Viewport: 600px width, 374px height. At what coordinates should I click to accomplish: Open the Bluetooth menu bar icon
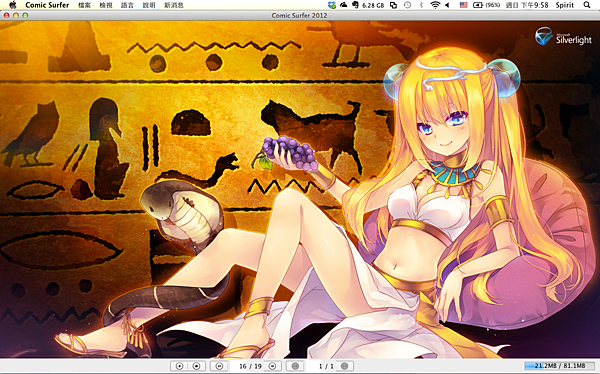pyautogui.click(x=421, y=5)
